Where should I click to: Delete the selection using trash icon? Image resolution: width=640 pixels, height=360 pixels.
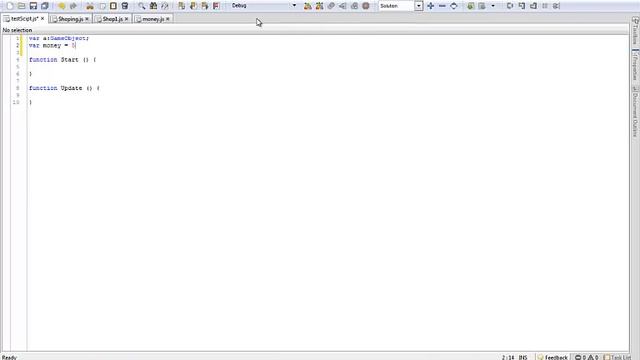[x=125, y=6]
